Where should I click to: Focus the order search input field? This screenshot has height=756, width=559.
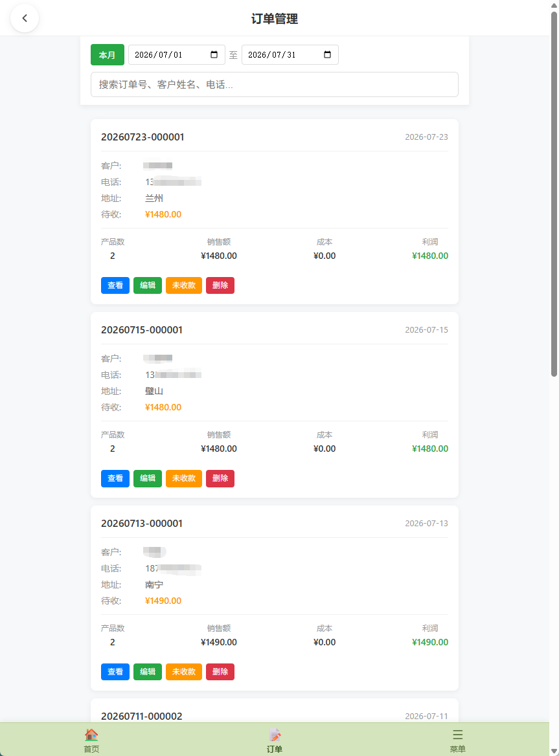tap(275, 84)
